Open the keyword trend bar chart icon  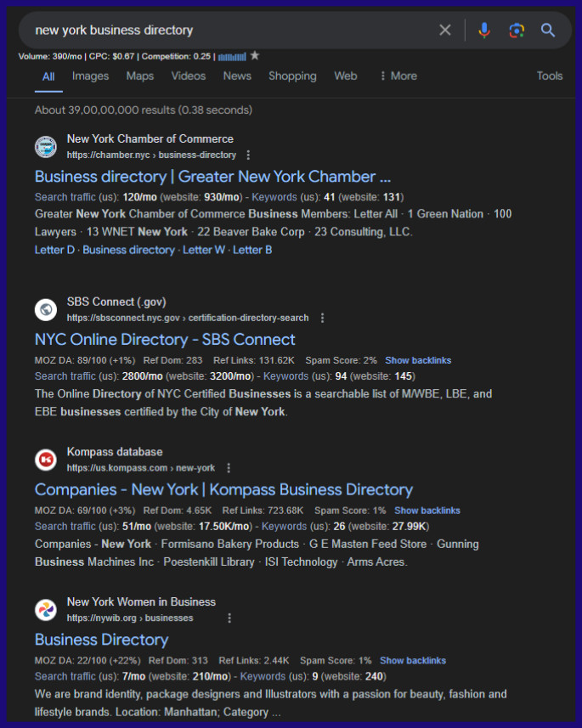pos(232,57)
